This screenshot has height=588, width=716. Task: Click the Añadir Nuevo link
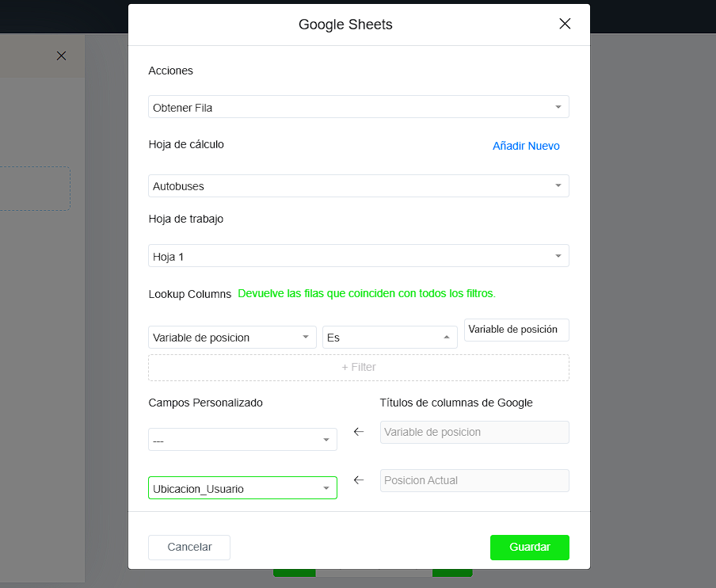pos(526,146)
